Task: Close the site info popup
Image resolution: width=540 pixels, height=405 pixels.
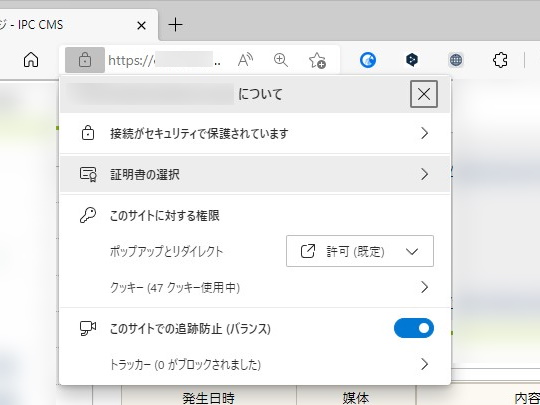Action: [424, 94]
